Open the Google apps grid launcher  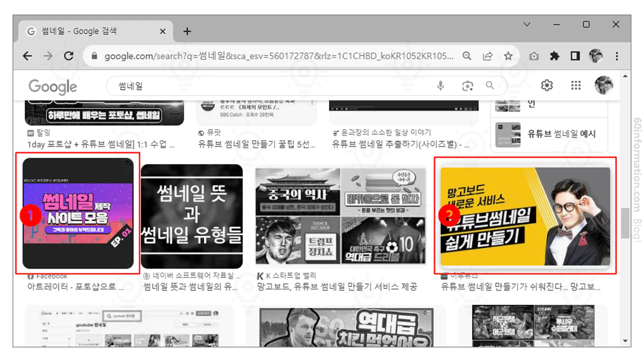click(x=576, y=85)
